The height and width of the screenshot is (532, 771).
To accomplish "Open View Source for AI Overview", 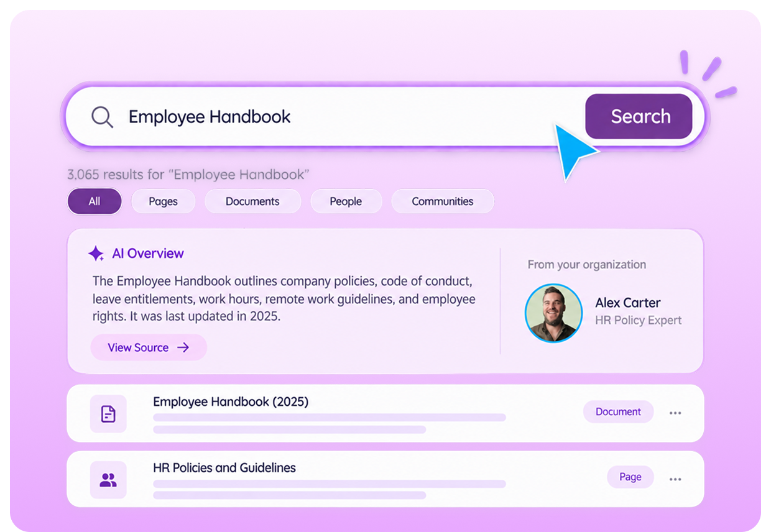I will point(149,347).
